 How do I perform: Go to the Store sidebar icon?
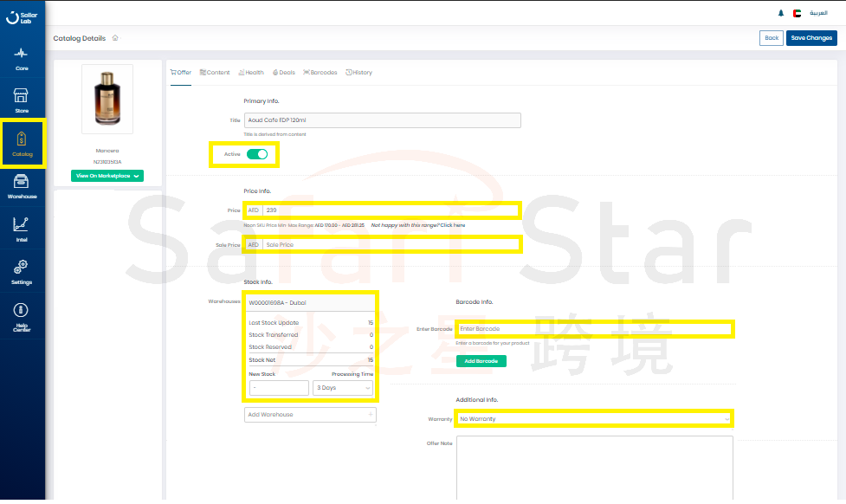[x=23, y=99]
